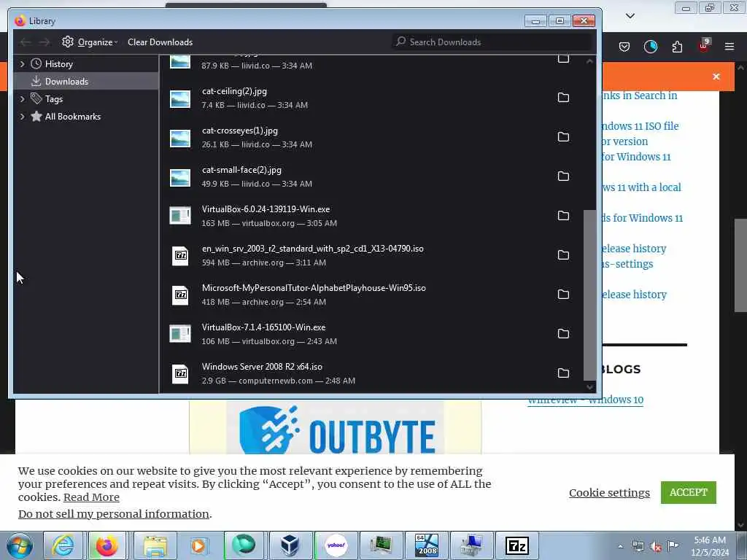The height and width of the screenshot is (560, 747).
Task: Open Firefox Pocket icon in browser toolbar
Action: tap(624, 47)
